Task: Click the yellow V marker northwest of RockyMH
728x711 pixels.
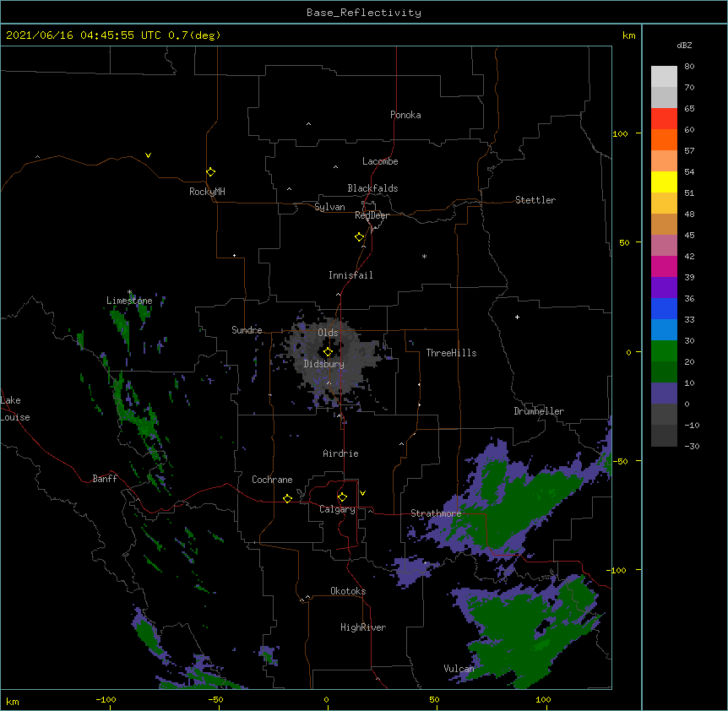Action: 148,155
